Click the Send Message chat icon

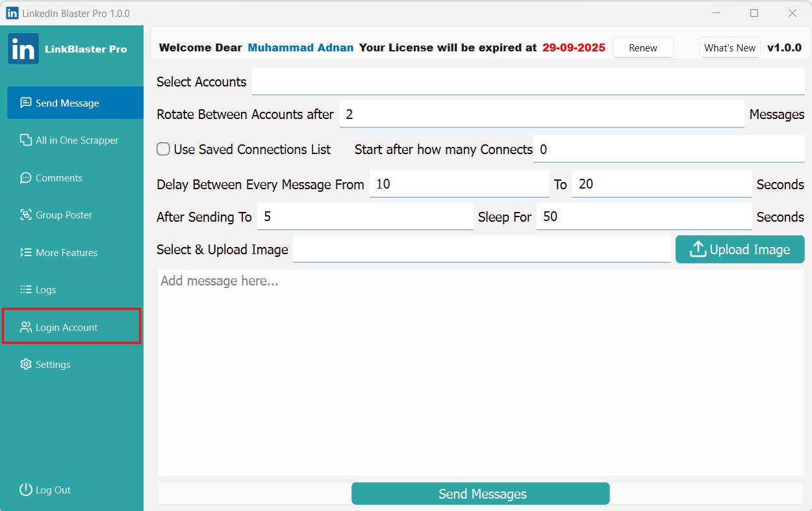[x=26, y=103]
